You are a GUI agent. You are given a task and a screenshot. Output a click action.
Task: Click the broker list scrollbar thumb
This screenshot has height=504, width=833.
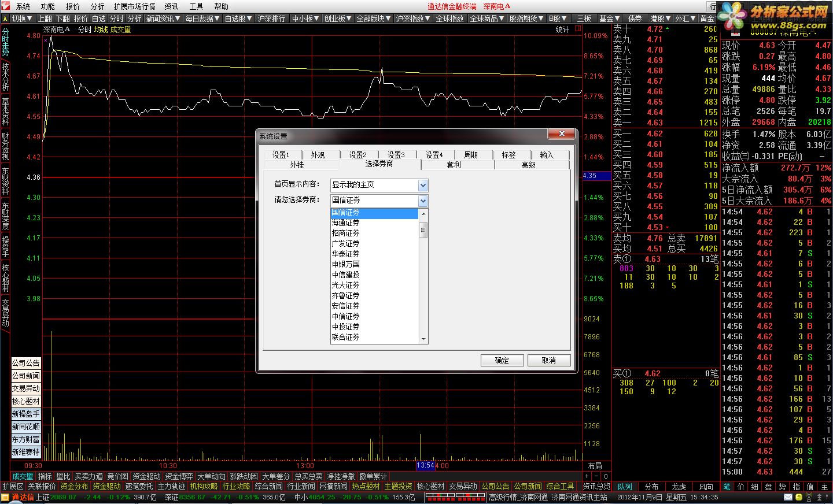(423, 229)
